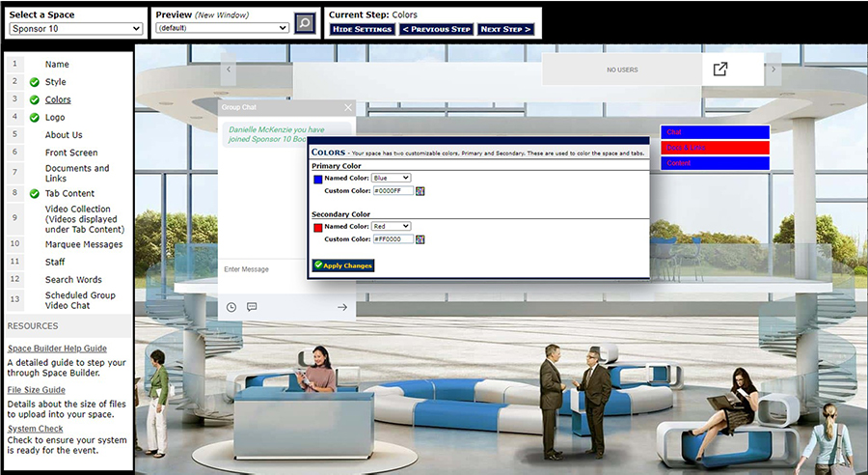Click the clock icon in Group Chat
Viewport: 868px width, 475px height.
(x=231, y=307)
